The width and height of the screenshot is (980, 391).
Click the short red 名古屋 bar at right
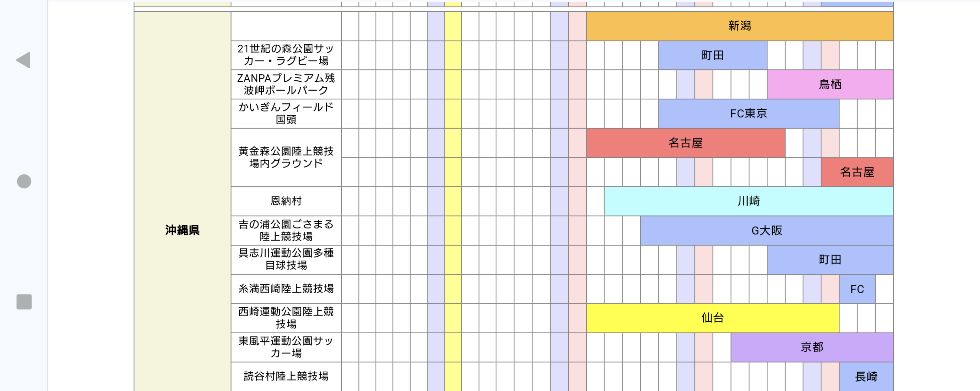[857, 172]
